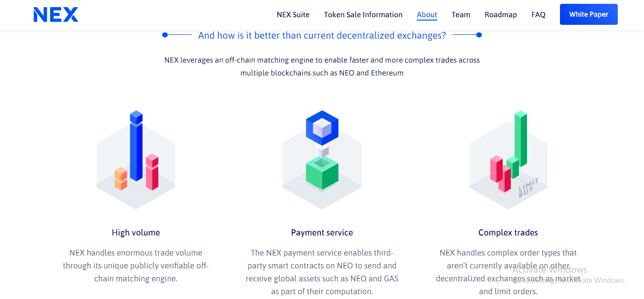
Task: Click the decentralized exchanges question heading
Action: (x=322, y=35)
